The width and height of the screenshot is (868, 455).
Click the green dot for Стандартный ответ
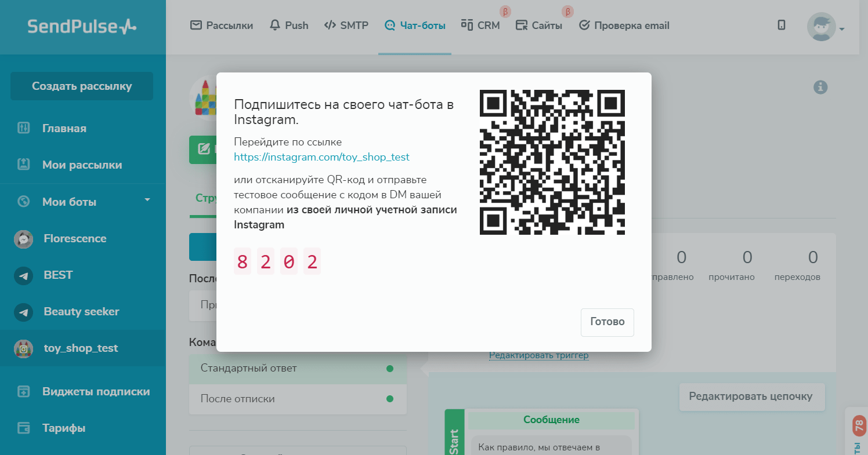pos(390,368)
